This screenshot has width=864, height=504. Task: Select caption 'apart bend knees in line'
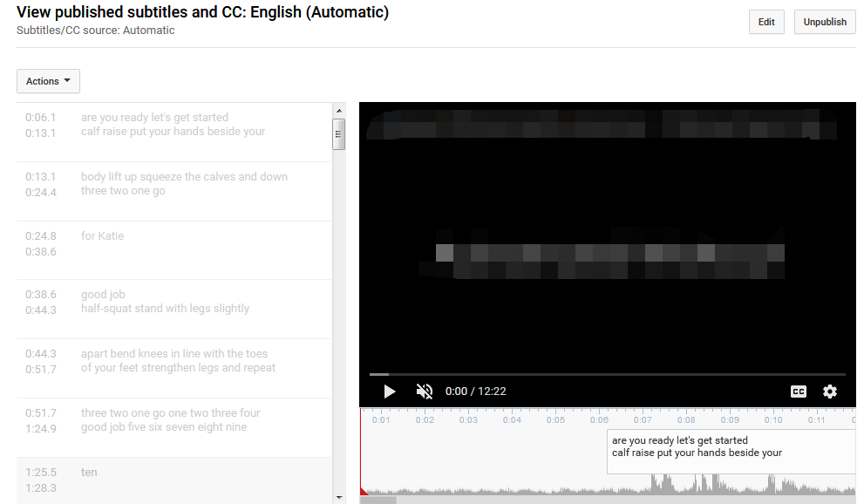(x=174, y=369)
